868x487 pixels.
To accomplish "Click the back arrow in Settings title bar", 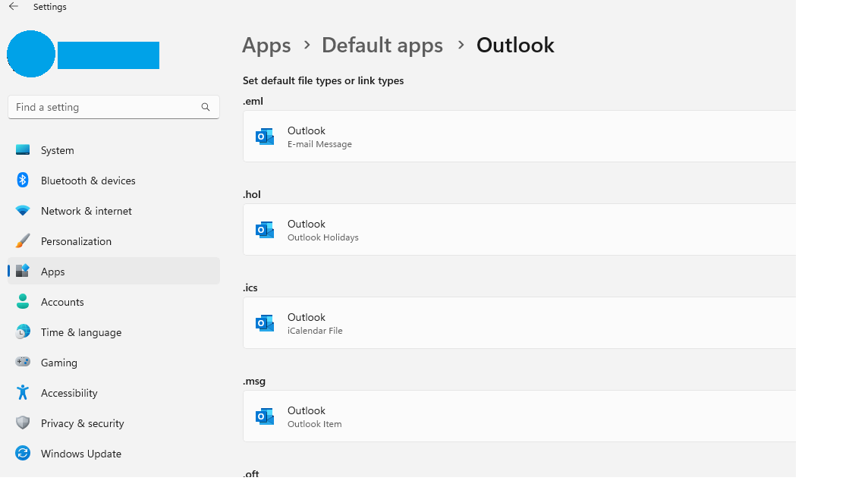I will point(14,7).
